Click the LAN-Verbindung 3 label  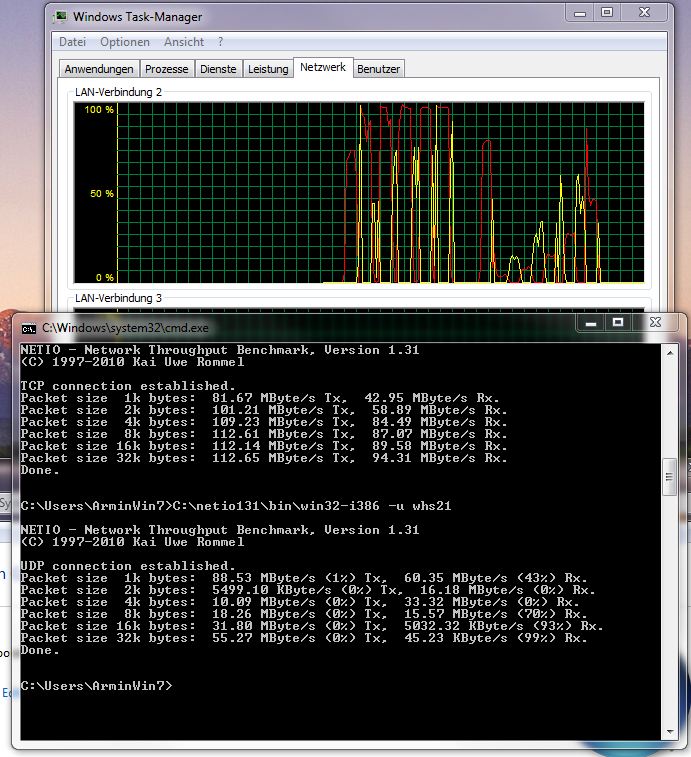pos(118,298)
